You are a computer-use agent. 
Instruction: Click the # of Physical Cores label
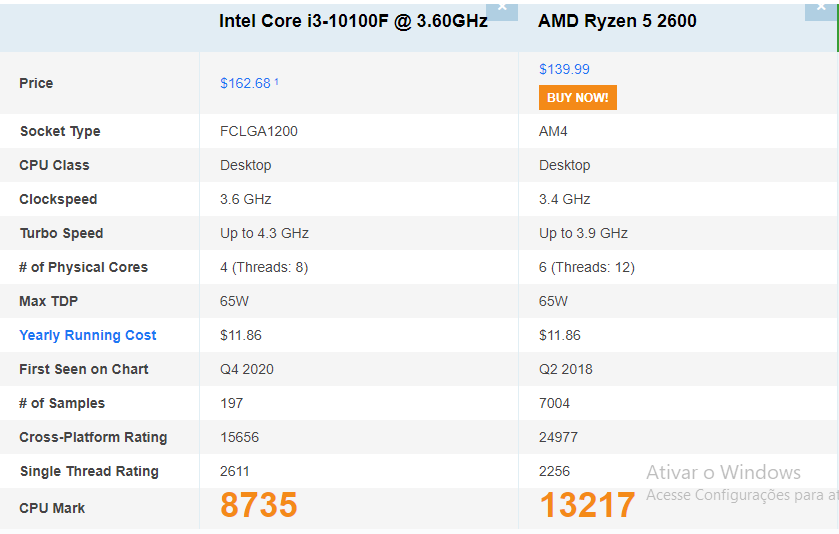point(83,268)
